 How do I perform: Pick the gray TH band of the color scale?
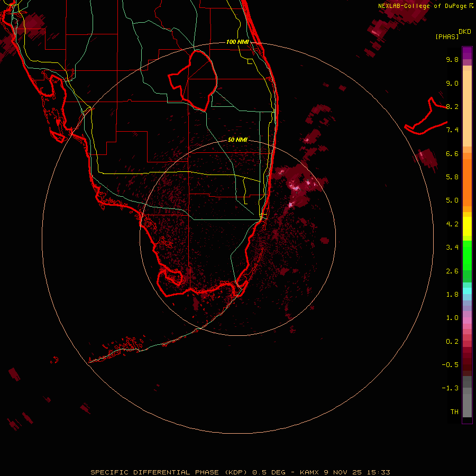tap(467, 405)
